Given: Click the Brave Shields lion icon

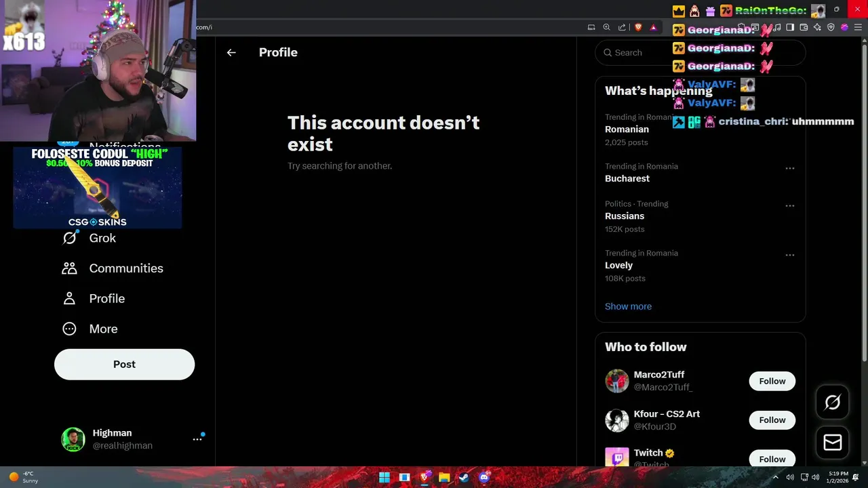Looking at the screenshot, I should click(638, 27).
